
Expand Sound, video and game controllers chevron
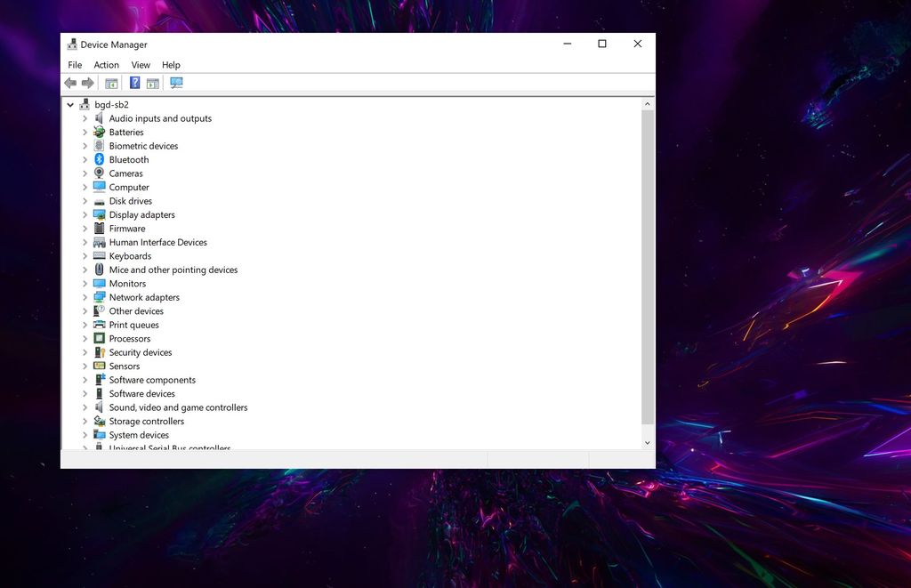[x=85, y=407]
